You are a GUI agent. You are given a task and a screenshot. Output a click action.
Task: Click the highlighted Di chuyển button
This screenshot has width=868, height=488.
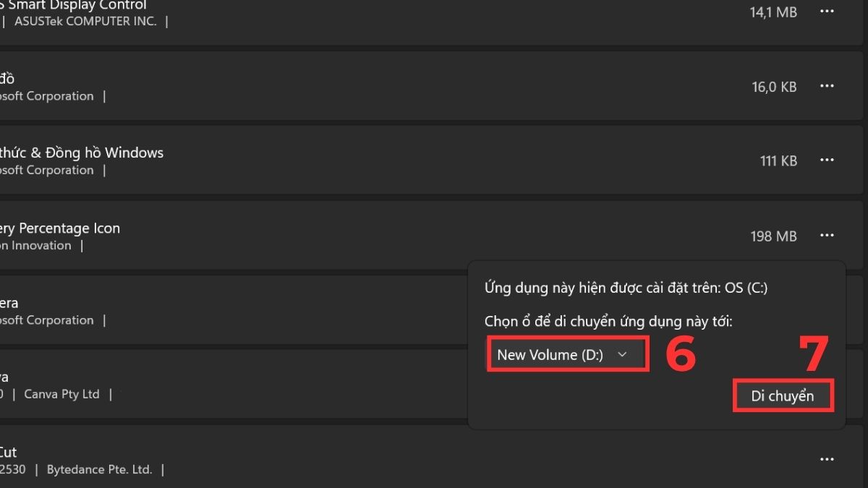tap(783, 395)
